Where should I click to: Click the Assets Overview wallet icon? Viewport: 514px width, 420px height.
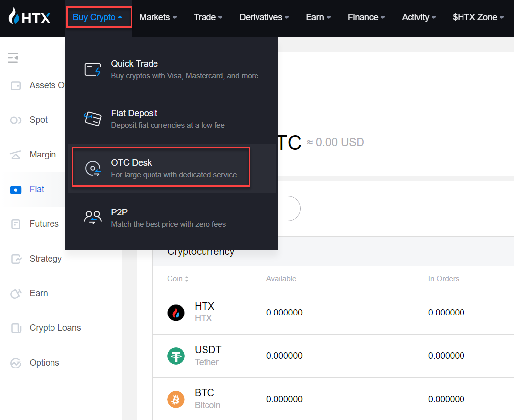[16, 86]
